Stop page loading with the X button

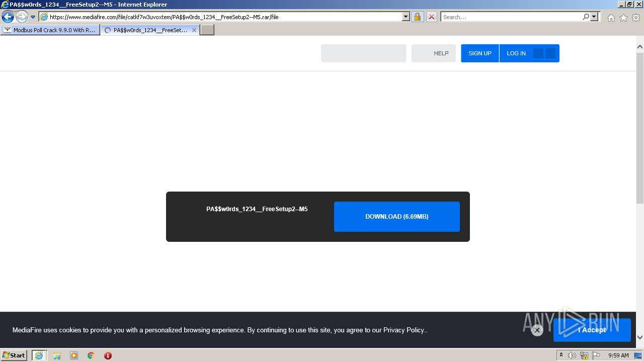(x=432, y=17)
